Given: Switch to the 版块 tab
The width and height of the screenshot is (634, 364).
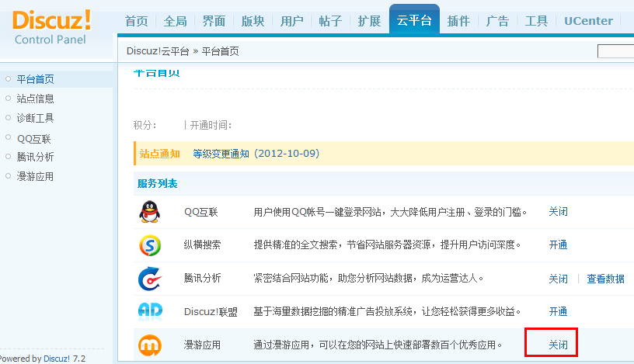Looking at the screenshot, I should (x=253, y=21).
